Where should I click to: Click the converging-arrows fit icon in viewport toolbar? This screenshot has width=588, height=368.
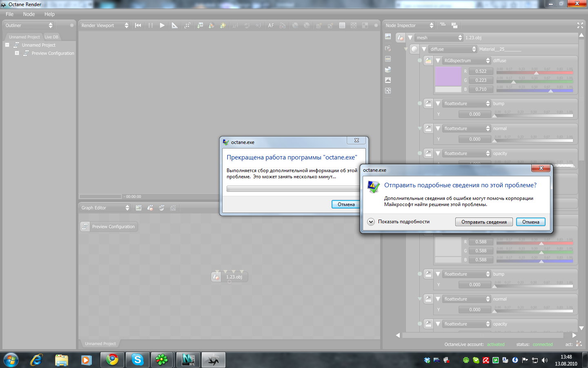pyautogui.click(x=187, y=25)
